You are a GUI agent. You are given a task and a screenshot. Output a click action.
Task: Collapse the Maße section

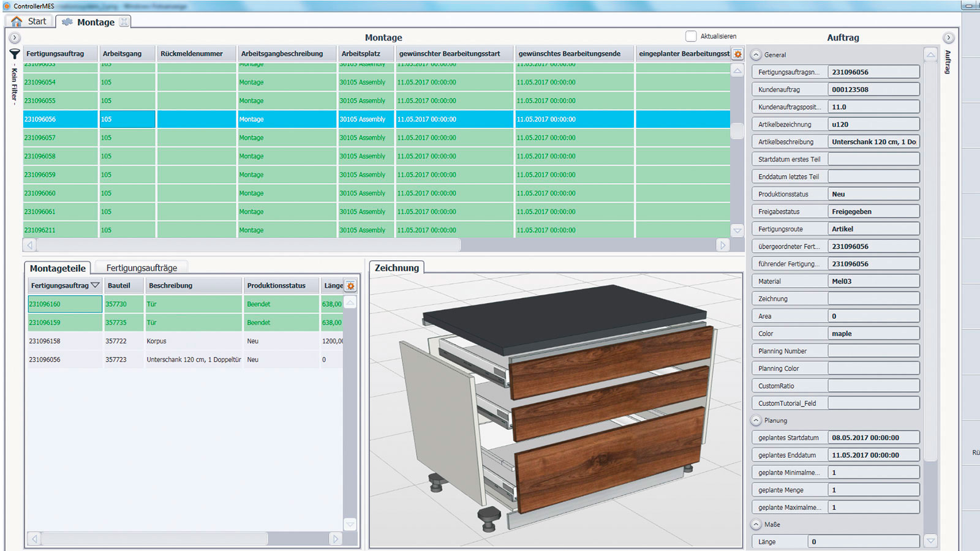pos(756,525)
